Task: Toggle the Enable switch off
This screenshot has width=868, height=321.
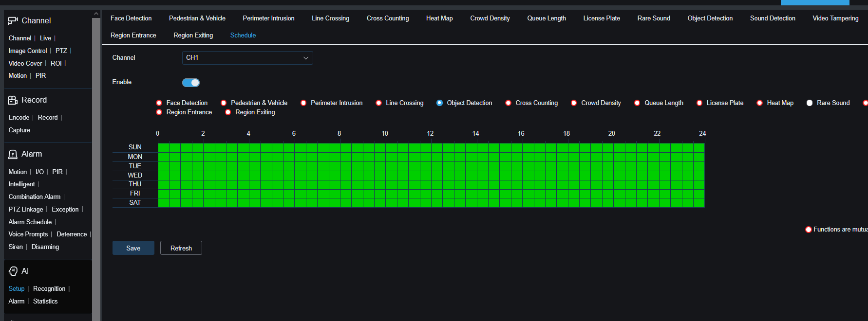Action: point(191,83)
